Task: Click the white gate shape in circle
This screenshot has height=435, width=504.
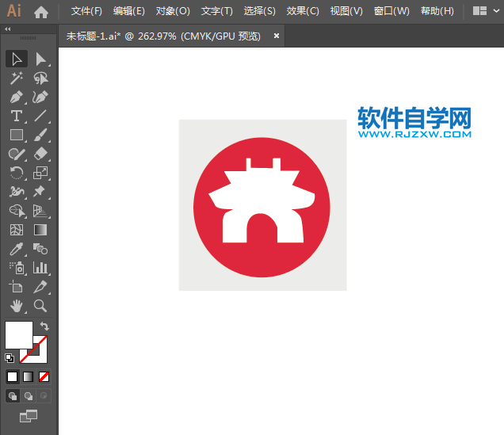Action: 262,193
